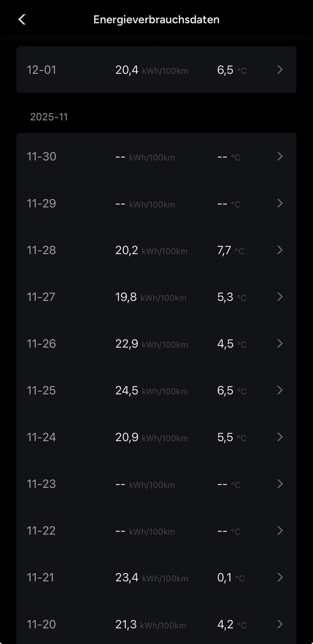Expand the 11-22 entry chevron
Viewport: 313px width, 644px height.
tap(280, 531)
